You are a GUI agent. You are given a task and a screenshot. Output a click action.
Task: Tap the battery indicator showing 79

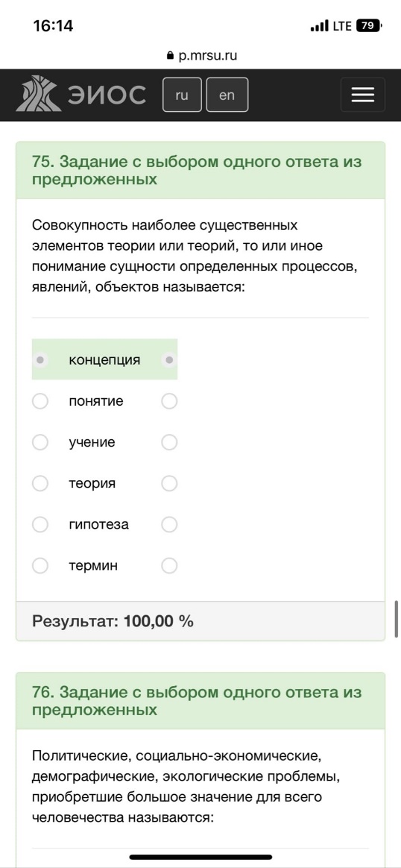[367, 25]
